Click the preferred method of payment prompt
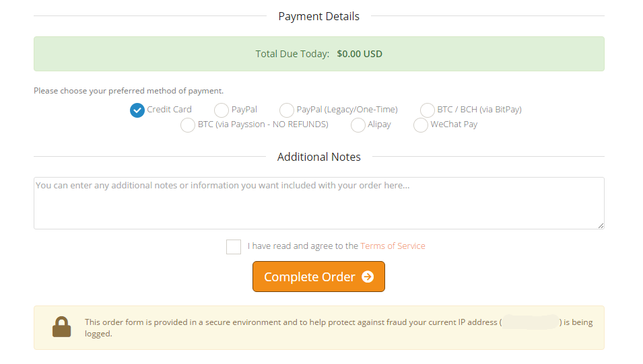The width and height of the screenshot is (643, 364). coord(129,91)
